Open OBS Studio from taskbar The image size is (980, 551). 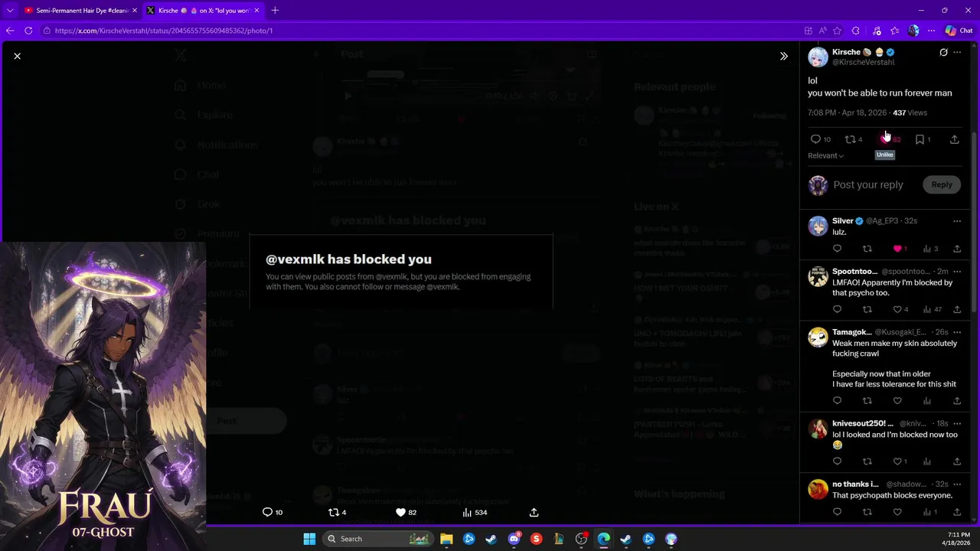tap(581, 539)
